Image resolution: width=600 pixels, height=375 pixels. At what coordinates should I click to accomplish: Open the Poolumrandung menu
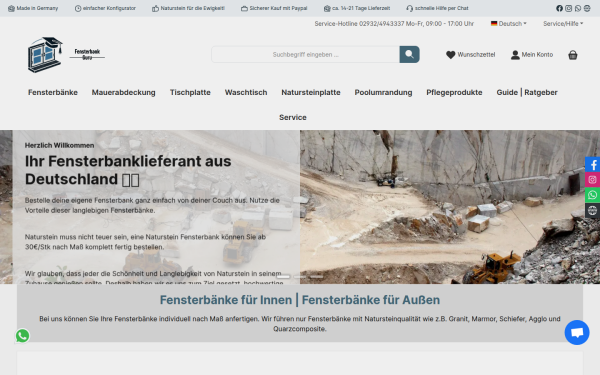383,92
